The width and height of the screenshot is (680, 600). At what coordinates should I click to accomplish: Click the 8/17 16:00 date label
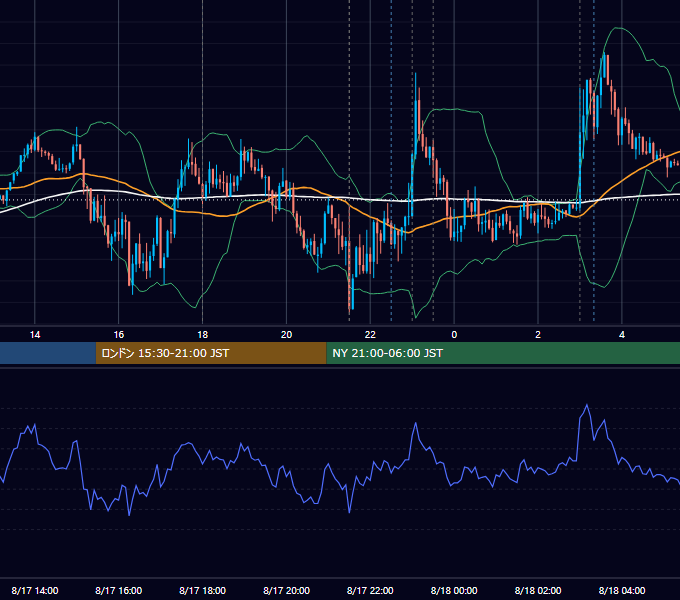point(119,590)
